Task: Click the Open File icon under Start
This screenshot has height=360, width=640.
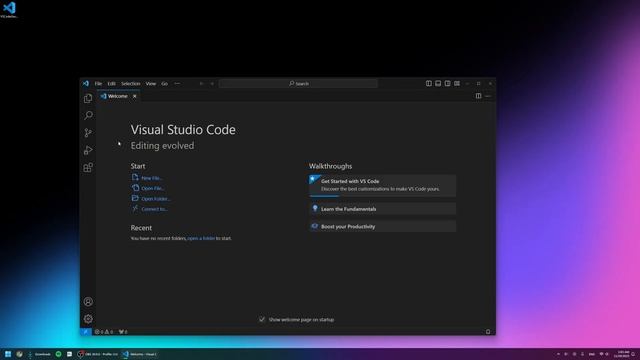Action: point(135,188)
